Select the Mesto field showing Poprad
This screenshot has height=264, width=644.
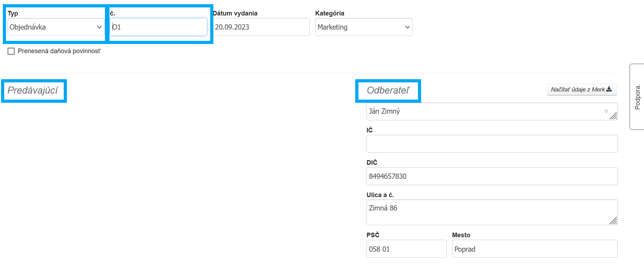click(534, 249)
